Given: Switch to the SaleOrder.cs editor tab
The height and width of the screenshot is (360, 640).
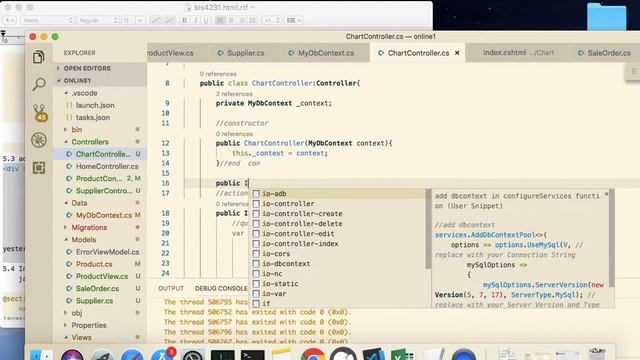Looking at the screenshot, I should click(604, 53).
